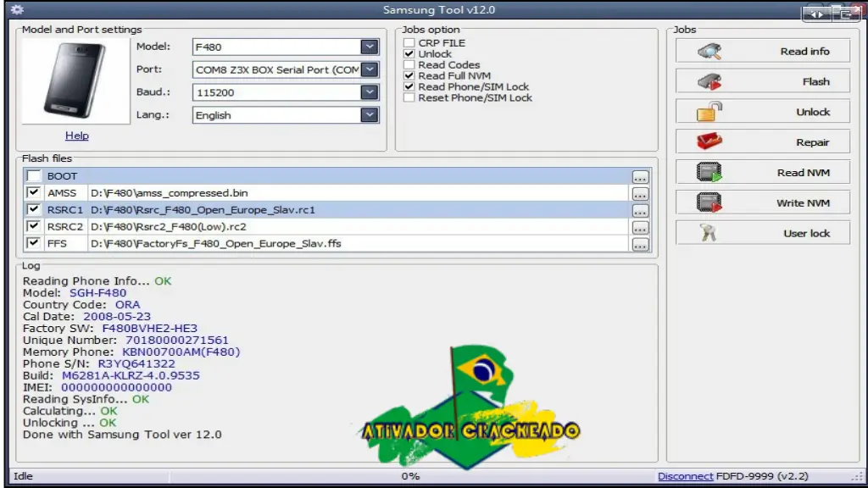
Task: Click the Read NVM button label
Action: (804, 173)
